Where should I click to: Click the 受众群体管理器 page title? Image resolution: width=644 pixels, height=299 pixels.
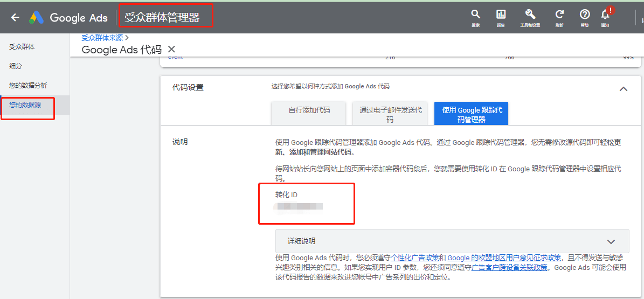pyautogui.click(x=162, y=18)
